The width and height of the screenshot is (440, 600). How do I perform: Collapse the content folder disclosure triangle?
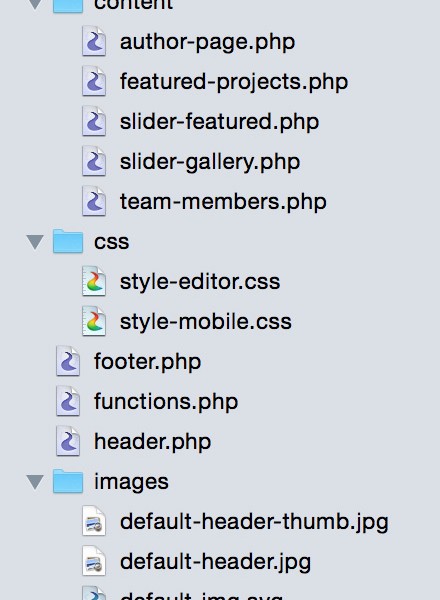point(35,4)
